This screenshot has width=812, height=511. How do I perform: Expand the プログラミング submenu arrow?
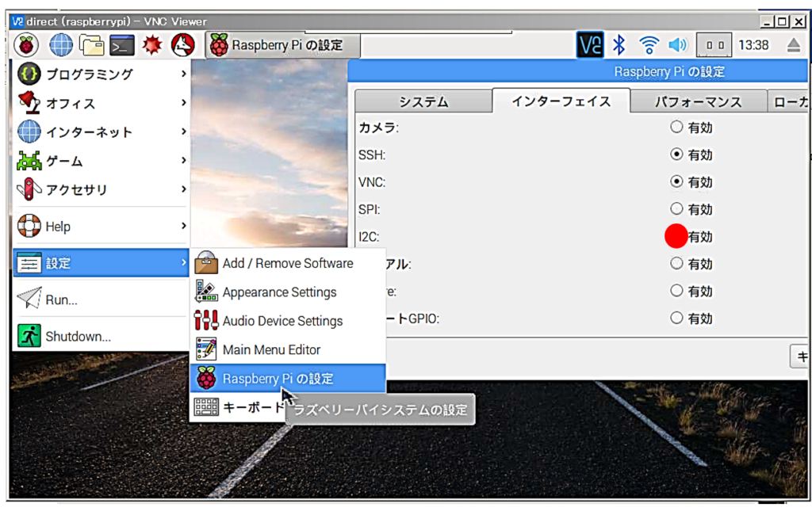click(x=183, y=74)
